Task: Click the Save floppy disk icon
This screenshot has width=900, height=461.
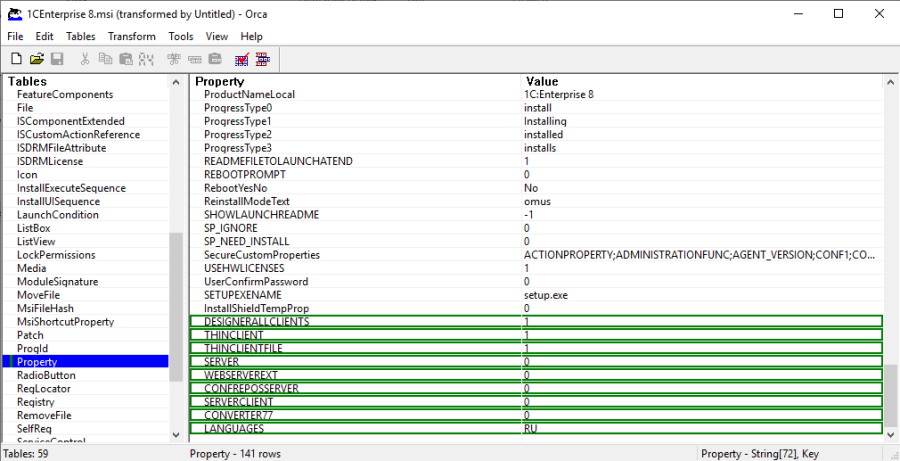Action: (57, 59)
